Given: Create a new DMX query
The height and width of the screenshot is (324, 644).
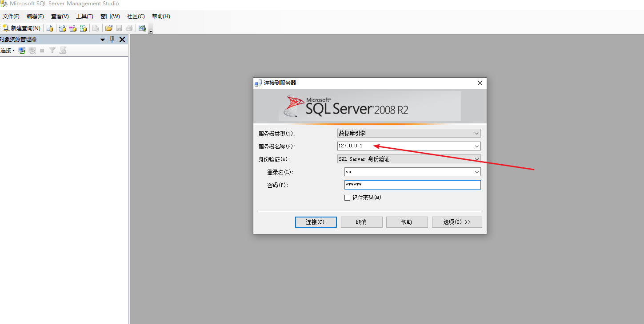Looking at the screenshot, I should (72, 28).
